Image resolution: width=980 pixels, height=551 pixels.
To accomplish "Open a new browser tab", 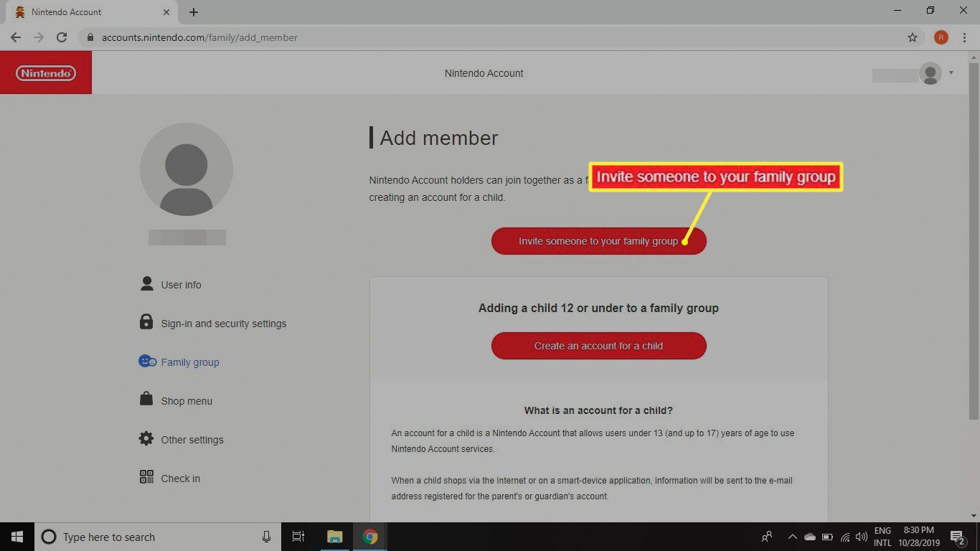I will [194, 12].
